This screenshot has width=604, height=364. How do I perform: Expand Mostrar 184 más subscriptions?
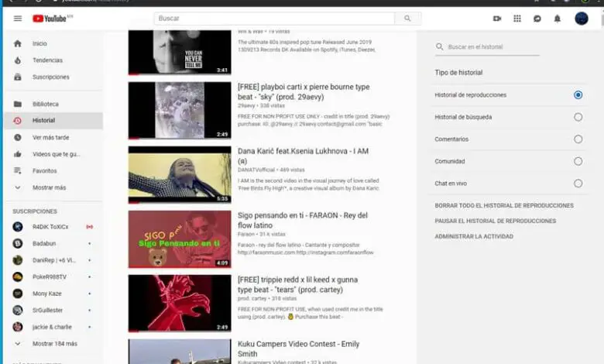pos(54,344)
